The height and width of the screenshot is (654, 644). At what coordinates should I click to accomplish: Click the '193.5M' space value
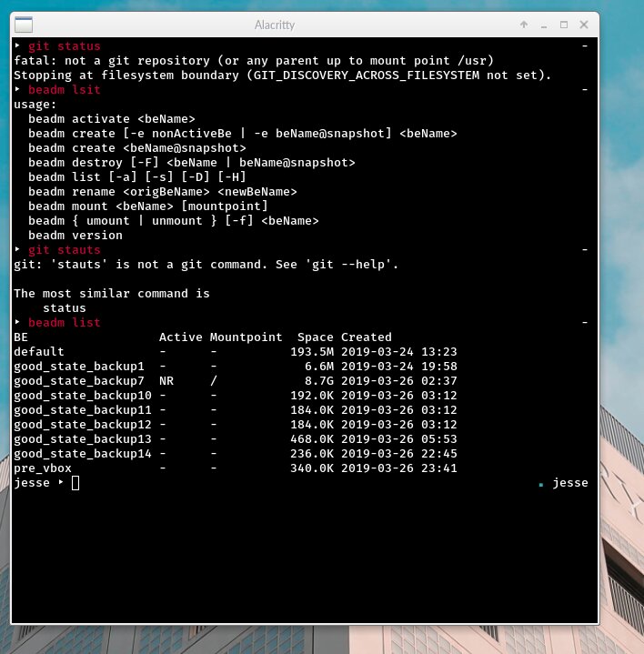coord(312,352)
